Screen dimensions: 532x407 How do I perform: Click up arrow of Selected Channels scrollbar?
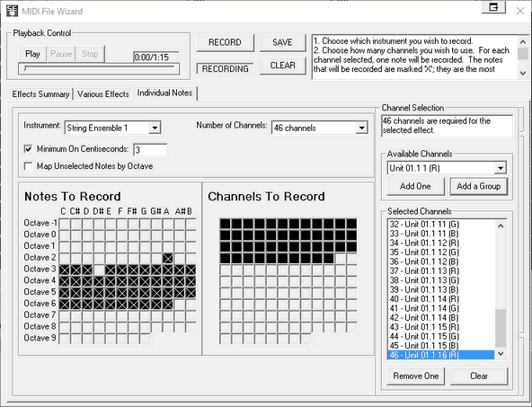pyautogui.click(x=501, y=226)
